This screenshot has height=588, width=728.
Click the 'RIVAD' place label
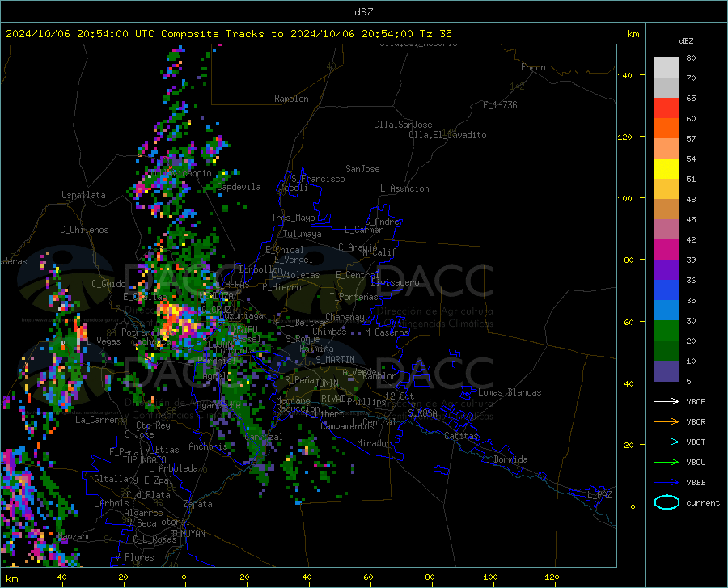point(333,399)
